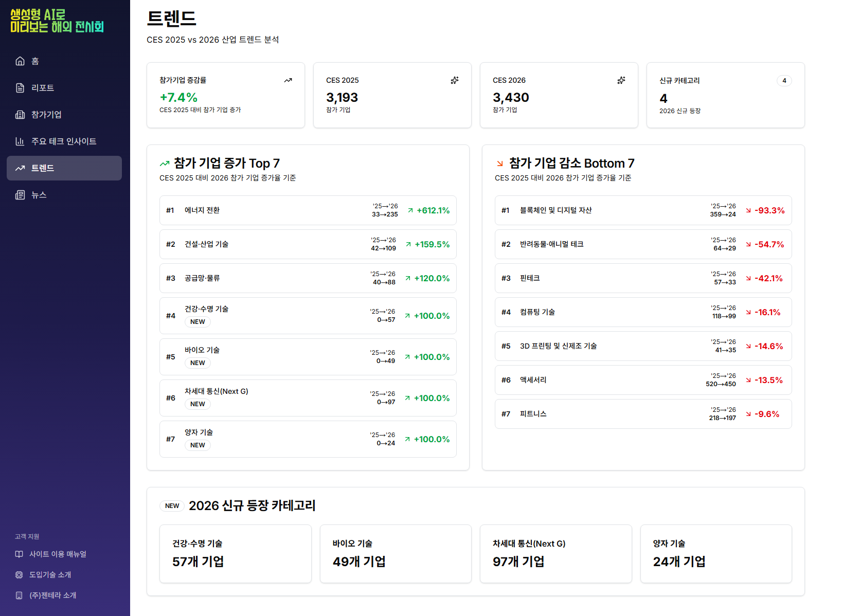
Task: Click the 사이트 이용 매뉴얼 book icon
Action: (x=19, y=554)
